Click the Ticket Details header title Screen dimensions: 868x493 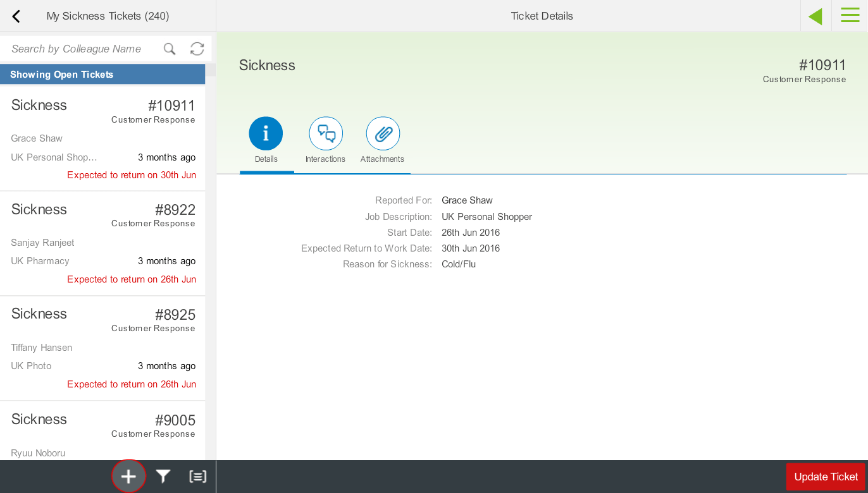point(542,16)
